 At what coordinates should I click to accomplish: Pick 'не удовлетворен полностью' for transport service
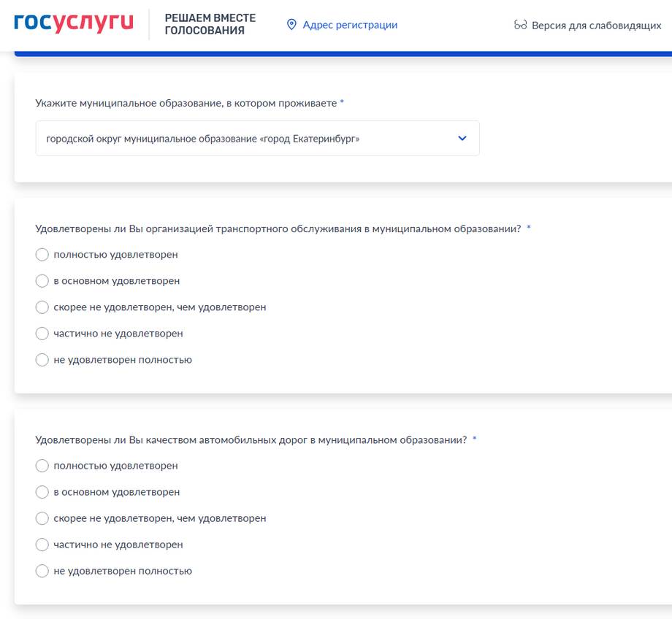pos(42,360)
